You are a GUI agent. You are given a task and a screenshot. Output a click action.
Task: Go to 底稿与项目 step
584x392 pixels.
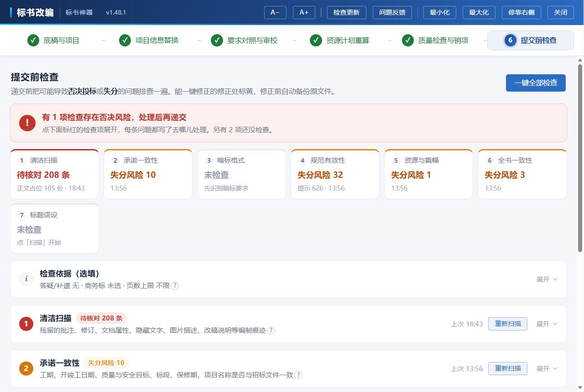tap(53, 40)
